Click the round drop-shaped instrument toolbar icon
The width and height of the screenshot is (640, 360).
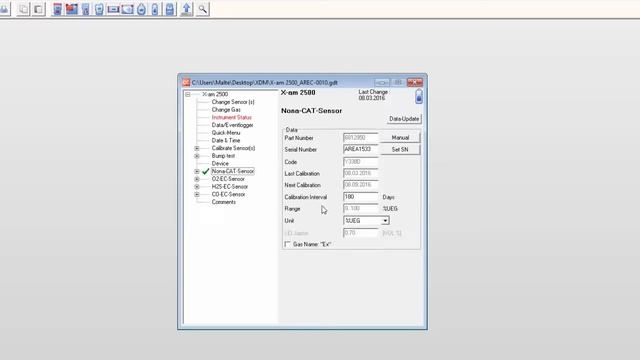tap(141, 9)
